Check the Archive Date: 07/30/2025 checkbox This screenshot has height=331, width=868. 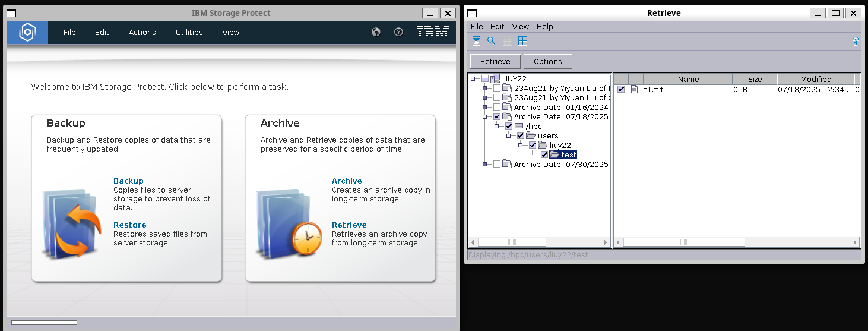(497, 164)
